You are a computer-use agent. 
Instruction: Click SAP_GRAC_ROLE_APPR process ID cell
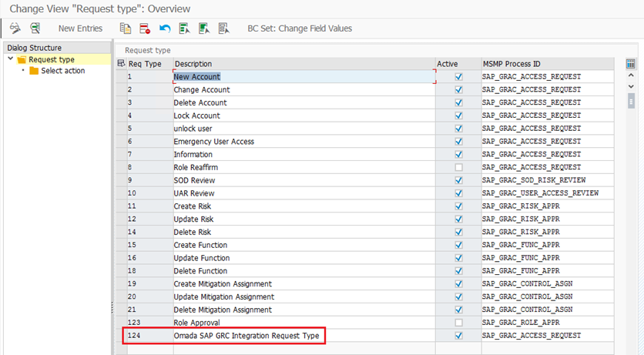pos(548,323)
